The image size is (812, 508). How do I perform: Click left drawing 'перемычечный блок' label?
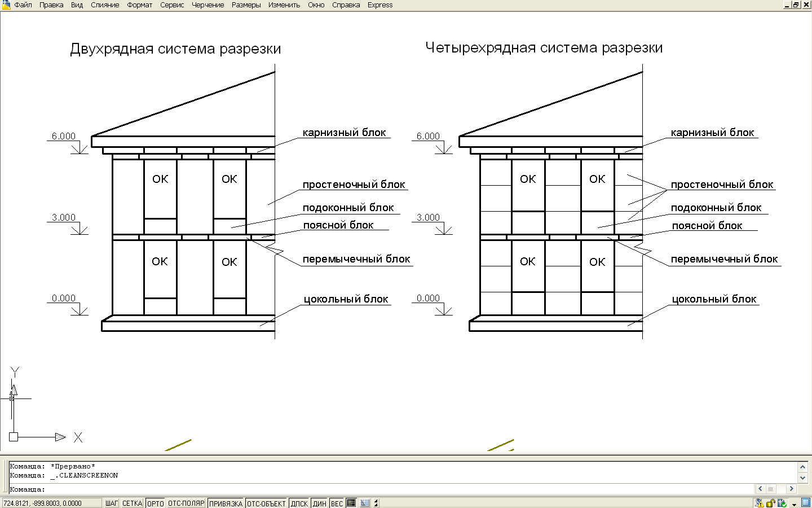point(356,259)
